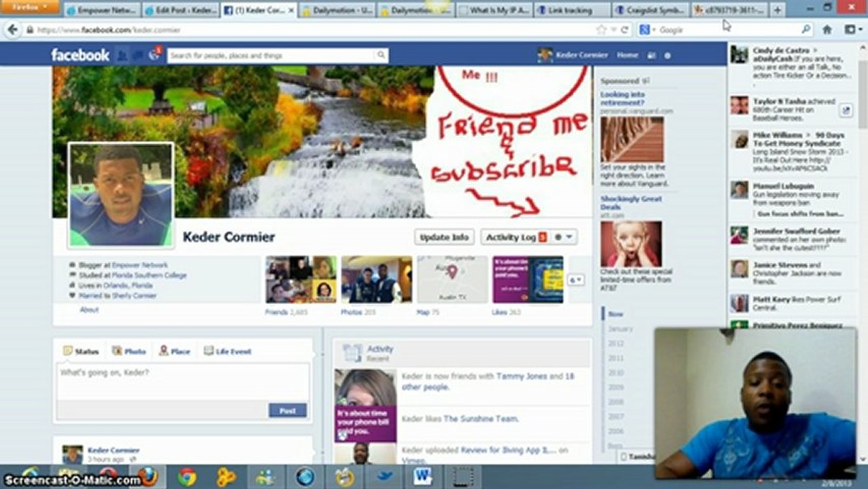
Task: Open the gear dropdown beside Activity Log
Action: pos(565,237)
